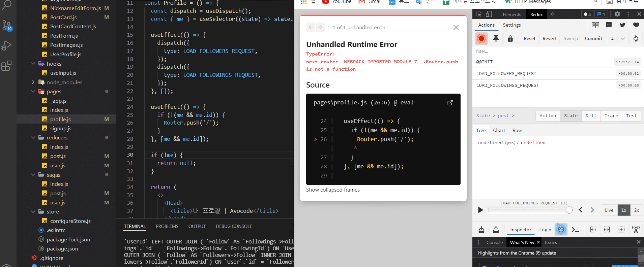Open the Twitter bird icon link
This screenshot has height=267, width=644.
pos(622,25)
